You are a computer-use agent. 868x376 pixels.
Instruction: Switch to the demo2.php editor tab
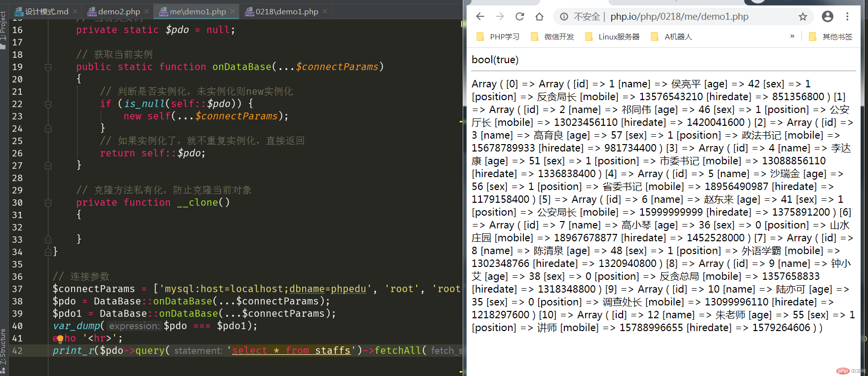coord(114,11)
